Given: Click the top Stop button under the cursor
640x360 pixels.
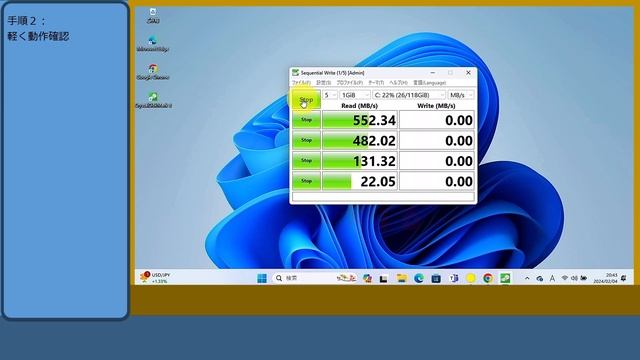Looking at the screenshot, I should pyautogui.click(x=306, y=99).
